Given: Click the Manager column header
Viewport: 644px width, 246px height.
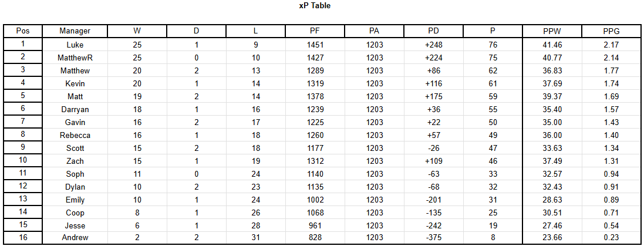Looking at the screenshot, I should 75,31.
